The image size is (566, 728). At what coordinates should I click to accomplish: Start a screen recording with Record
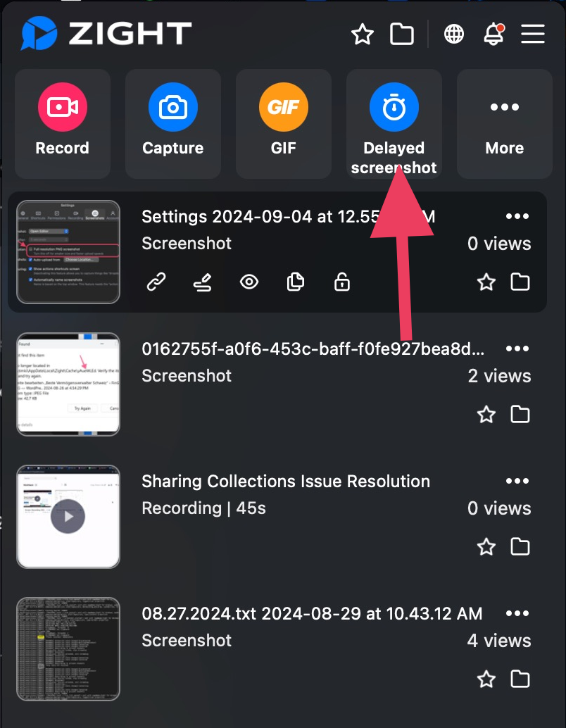click(x=63, y=123)
